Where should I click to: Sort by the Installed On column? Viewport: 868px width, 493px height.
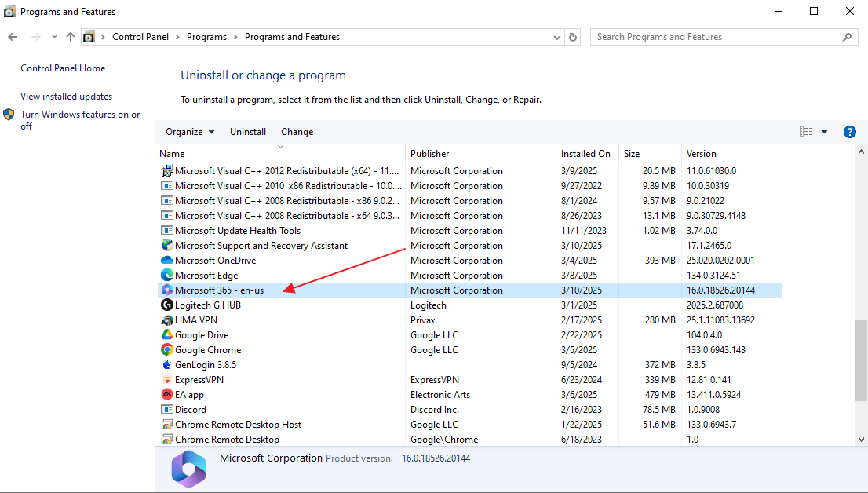(587, 153)
